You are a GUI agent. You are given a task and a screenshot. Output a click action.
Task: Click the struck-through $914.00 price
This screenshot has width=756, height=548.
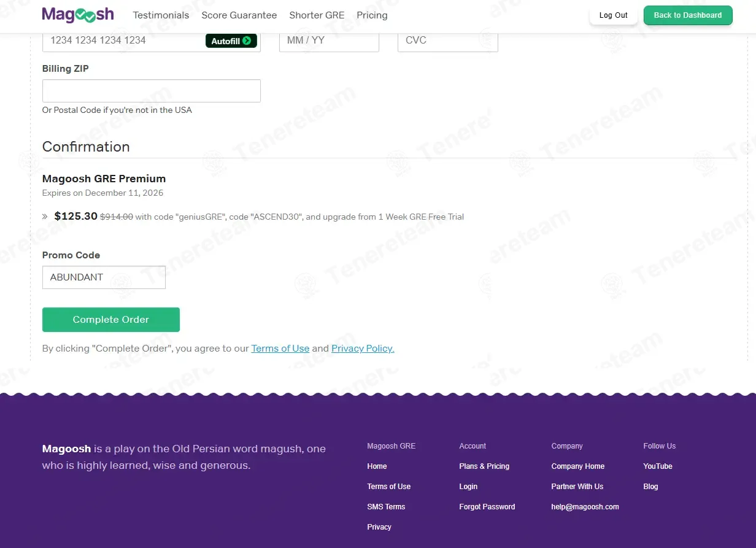tap(117, 217)
